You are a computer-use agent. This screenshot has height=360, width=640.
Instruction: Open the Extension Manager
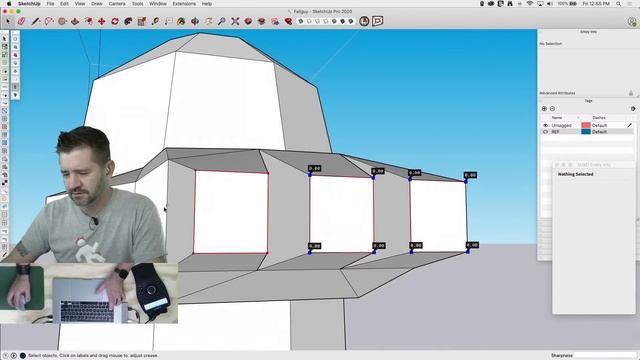288,21
